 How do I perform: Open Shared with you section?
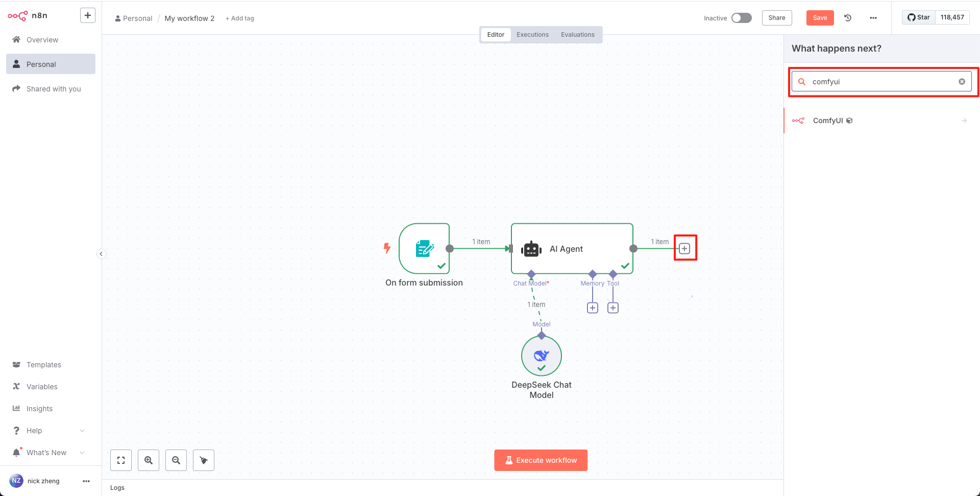coord(51,89)
